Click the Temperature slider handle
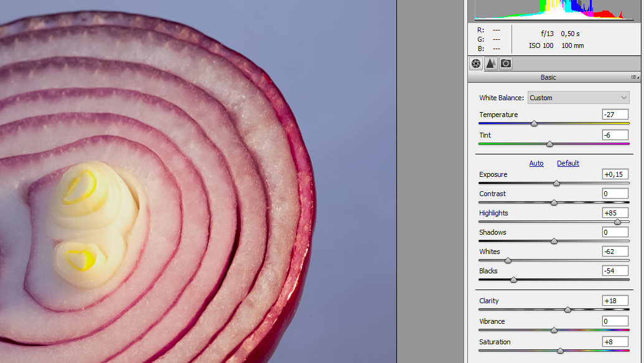644x363 pixels. coord(534,123)
